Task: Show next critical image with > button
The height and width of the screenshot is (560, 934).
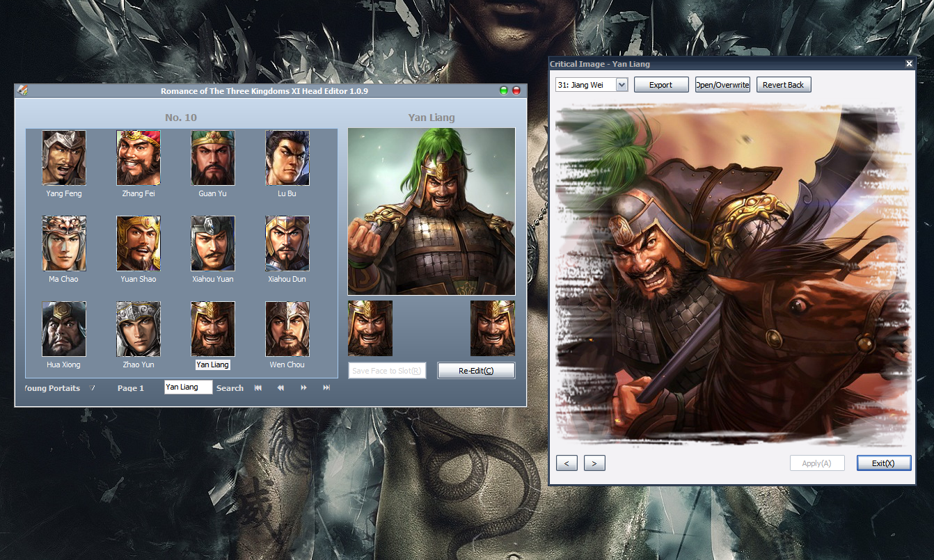Action: [x=594, y=463]
